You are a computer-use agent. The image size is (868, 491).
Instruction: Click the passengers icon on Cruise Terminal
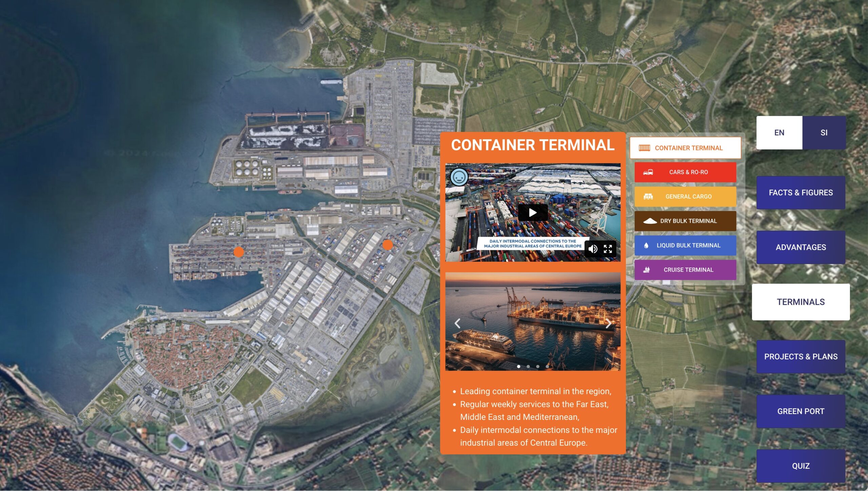[647, 270]
